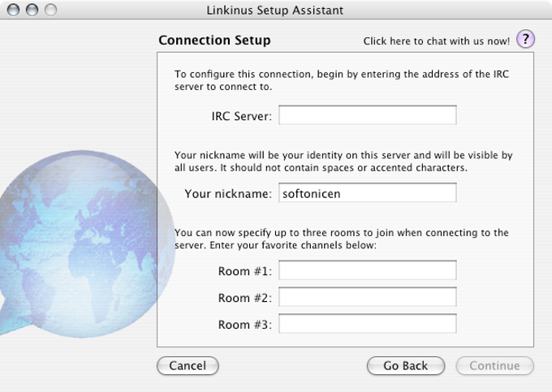Click the "IRC Server:" label text
This screenshot has width=552, height=392.
(241, 116)
